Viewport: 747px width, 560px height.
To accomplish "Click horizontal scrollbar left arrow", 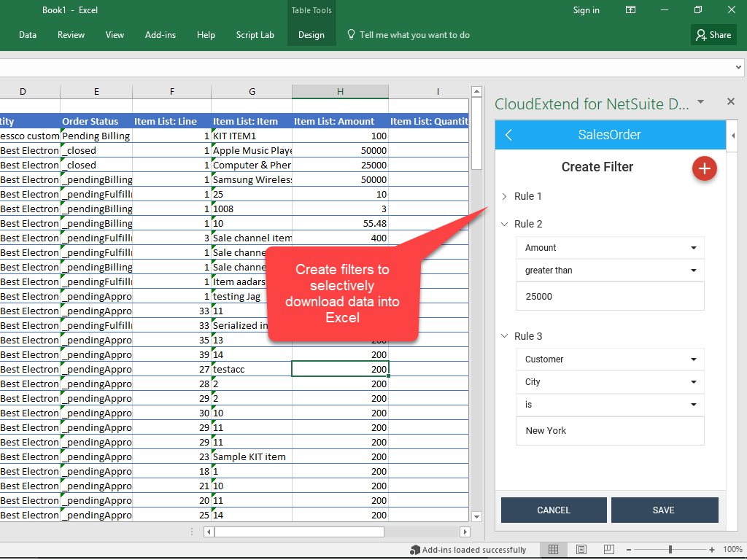I will pos(209,532).
